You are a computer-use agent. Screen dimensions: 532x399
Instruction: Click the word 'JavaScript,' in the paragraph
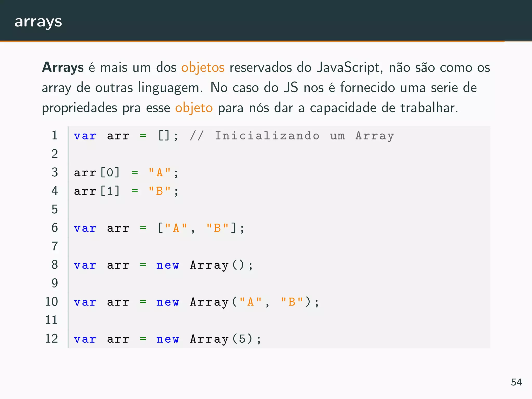pos(350,68)
